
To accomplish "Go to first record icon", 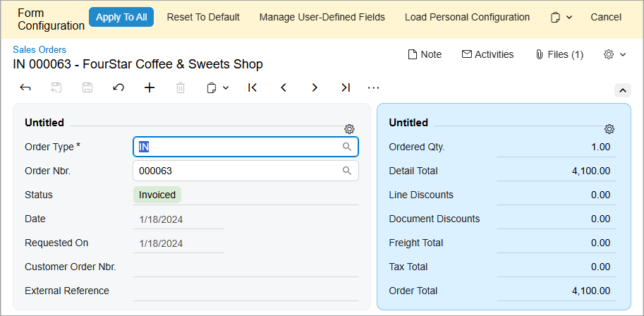I will point(253,87).
